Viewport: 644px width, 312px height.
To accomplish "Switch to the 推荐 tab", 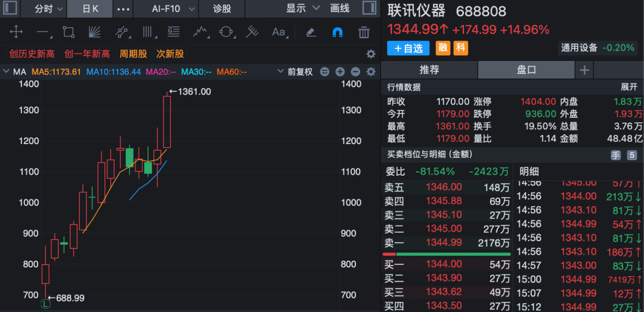I will [429, 70].
